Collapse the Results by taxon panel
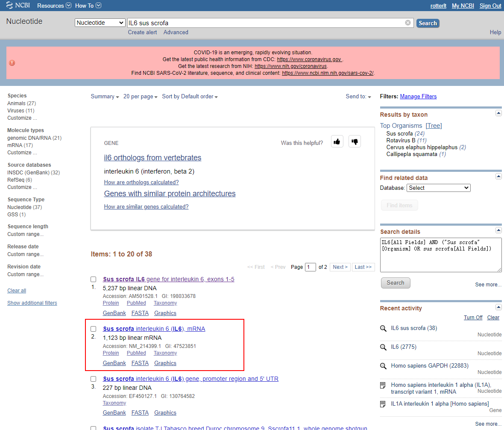 coord(498,113)
